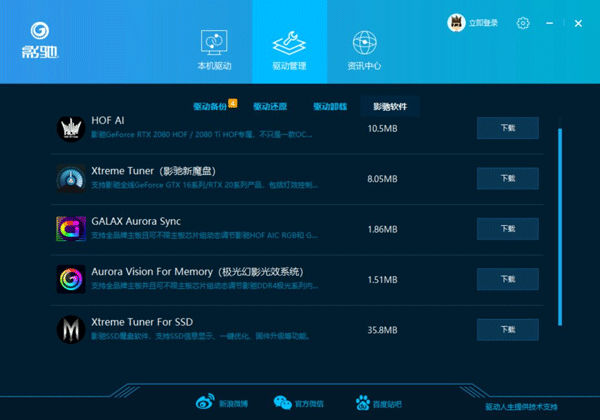Click the HOF AI description text
Viewport: 600px width, 420px height.
pos(202,135)
